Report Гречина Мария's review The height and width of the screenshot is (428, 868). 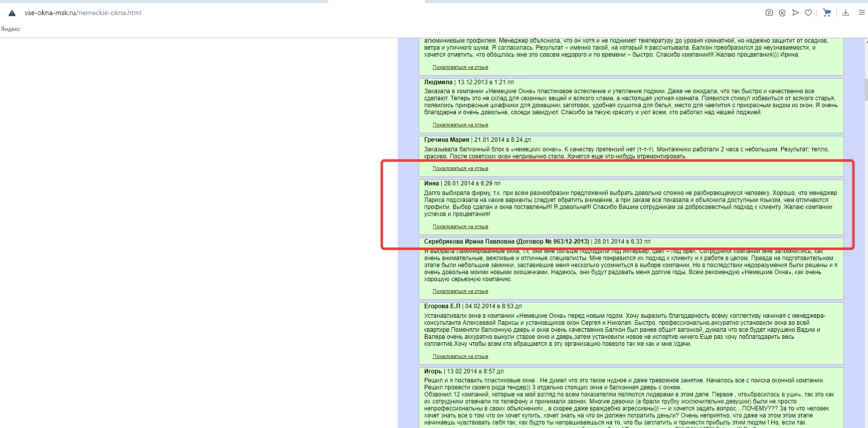tap(460, 168)
